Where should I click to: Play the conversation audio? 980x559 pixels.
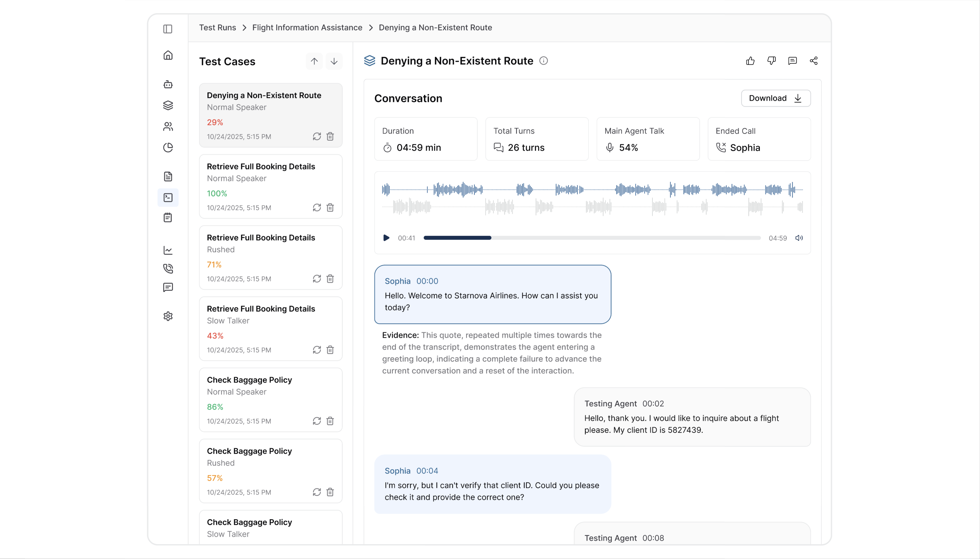pyautogui.click(x=386, y=238)
